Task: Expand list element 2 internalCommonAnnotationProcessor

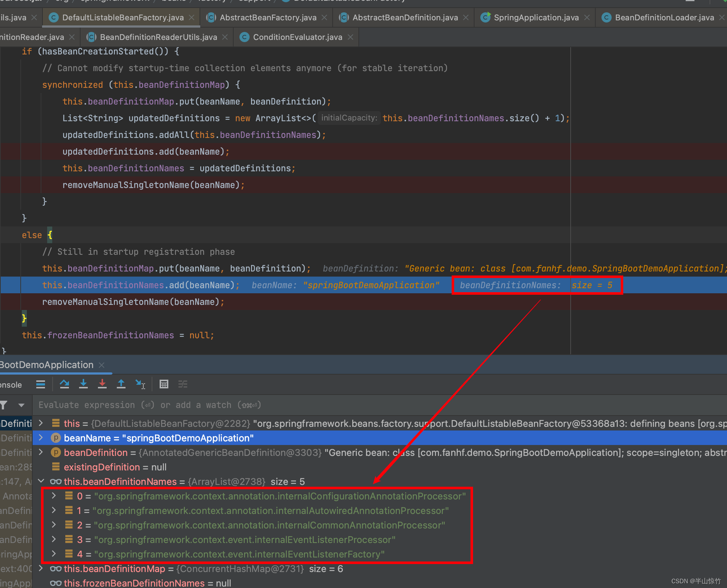Action: [x=54, y=525]
